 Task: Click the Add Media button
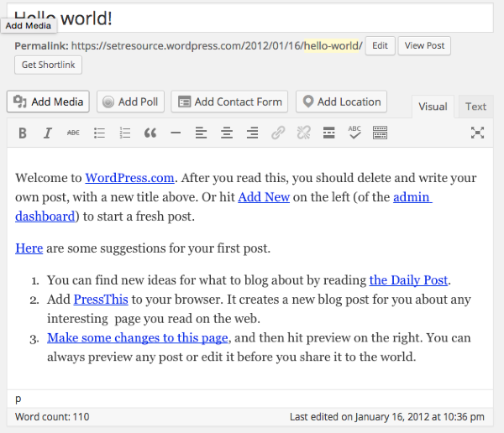coord(48,102)
